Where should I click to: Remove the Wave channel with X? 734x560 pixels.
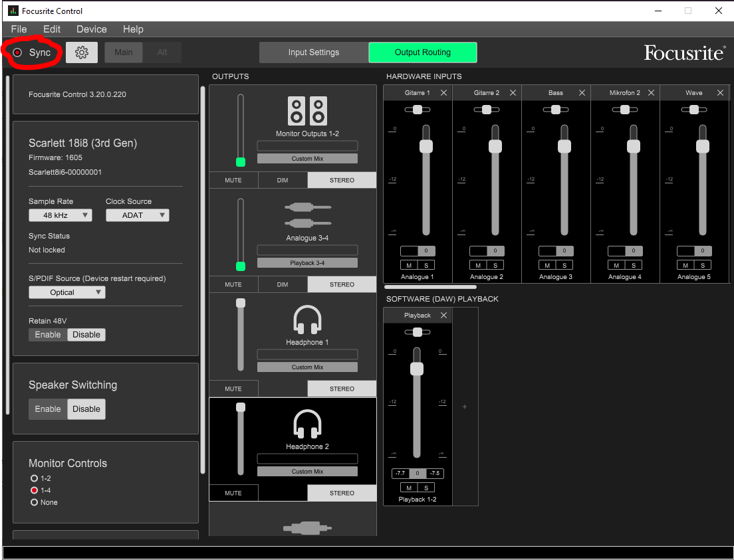tap(721, 92)
